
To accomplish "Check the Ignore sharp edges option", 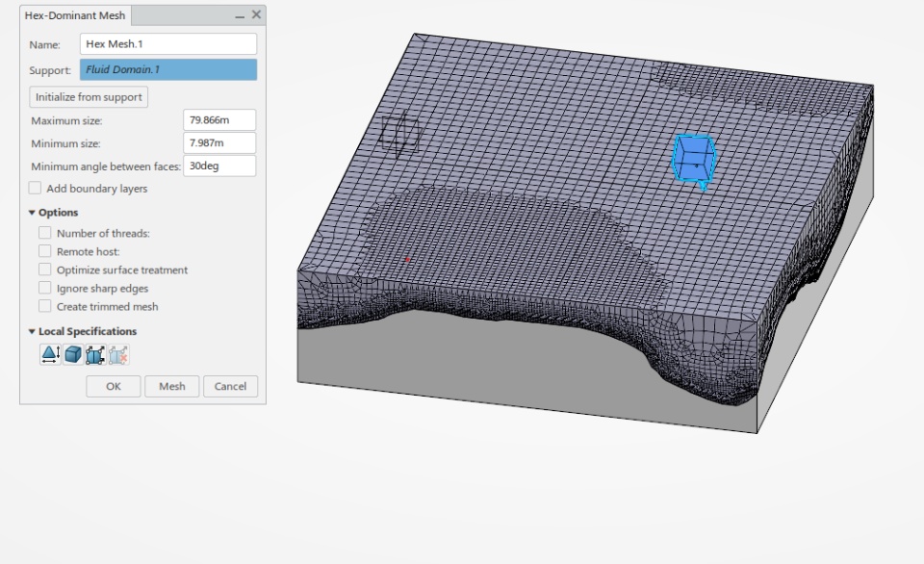I will tap(45, 288).
